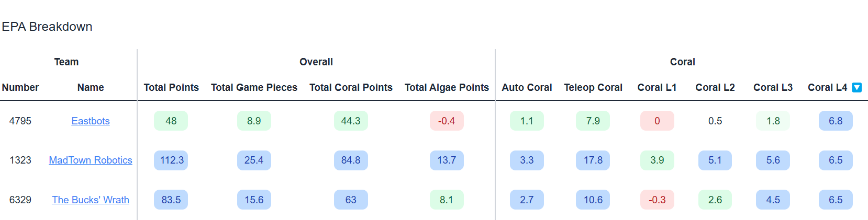Image resolution: width=868 pixels, height=220 pixels.
Task: Open the Eastbots team link
Action: pyautogui.click(x=91, y=121)
